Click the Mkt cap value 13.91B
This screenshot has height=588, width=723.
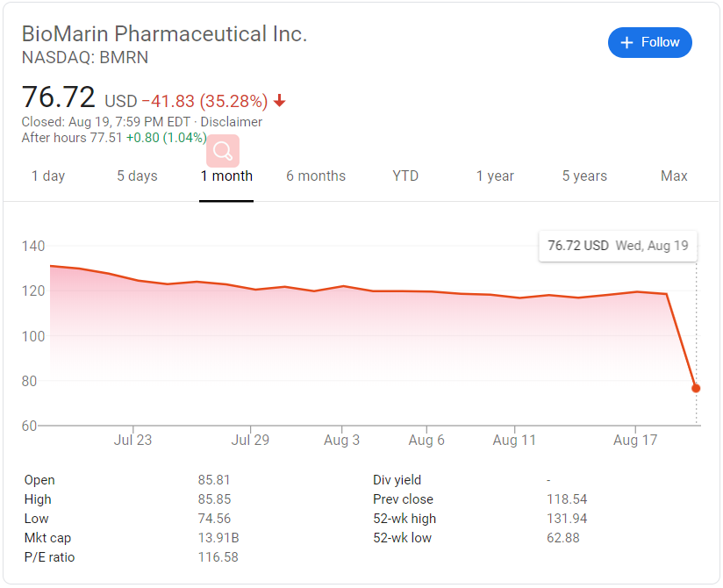tap(216, 538)
